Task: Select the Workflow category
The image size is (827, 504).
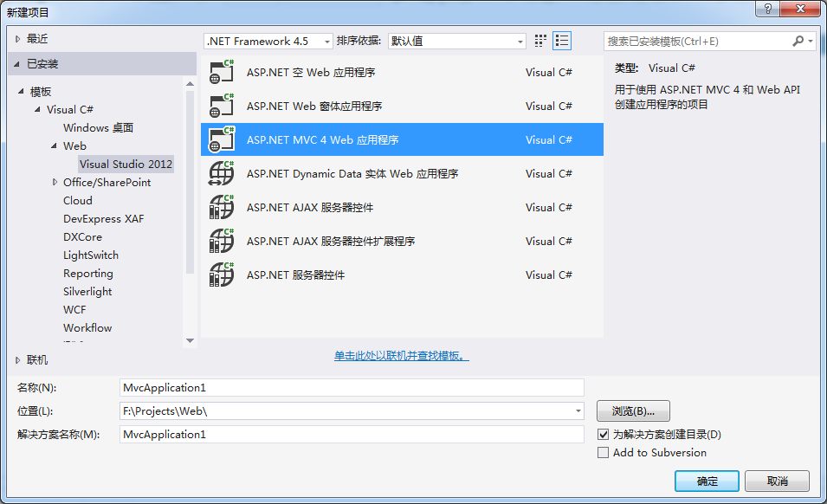Action: click(87, 328)
